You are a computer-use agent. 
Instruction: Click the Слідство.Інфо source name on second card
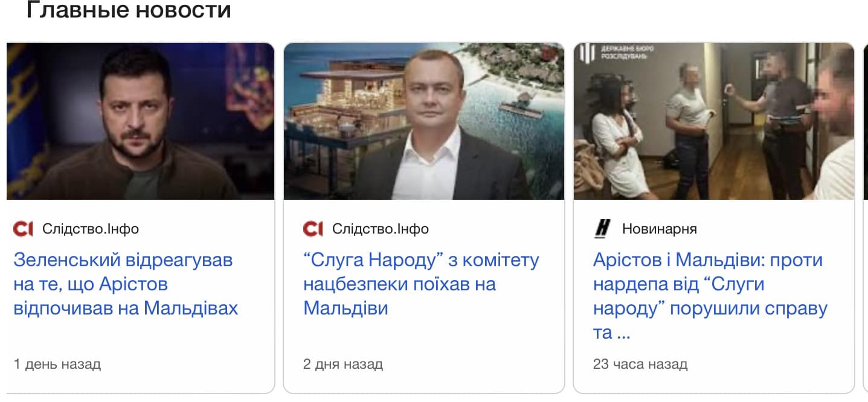[x=381, y=229]
